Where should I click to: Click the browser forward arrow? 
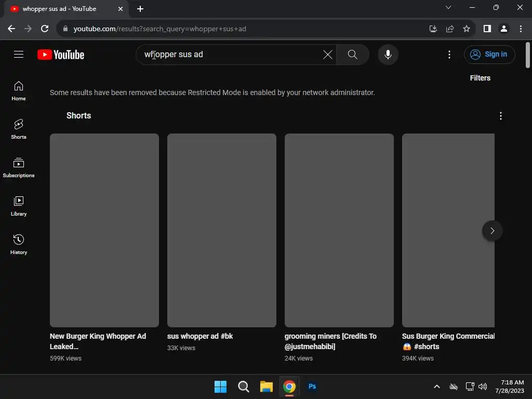pyautogui.click(x=28, y=29)
